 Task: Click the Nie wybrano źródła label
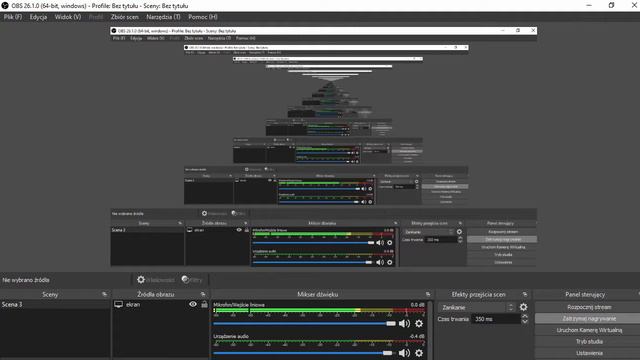pos(26,280)
